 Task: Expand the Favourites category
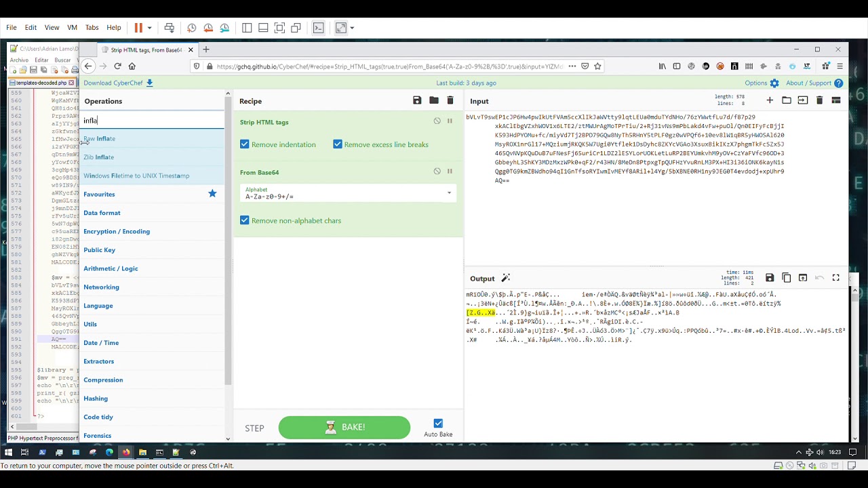tap(151, 195)
